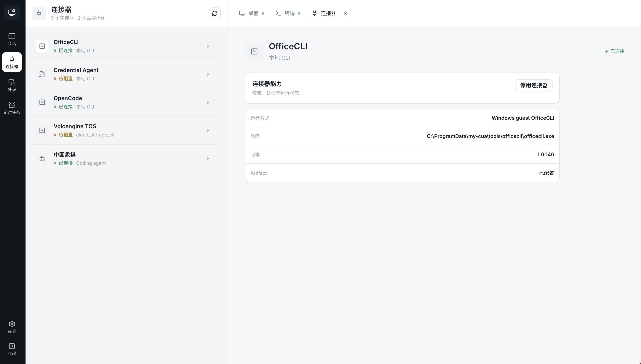641x364 pixels.
Task: Switch to the 桌面 desktop tab
Action: [252, 13]
